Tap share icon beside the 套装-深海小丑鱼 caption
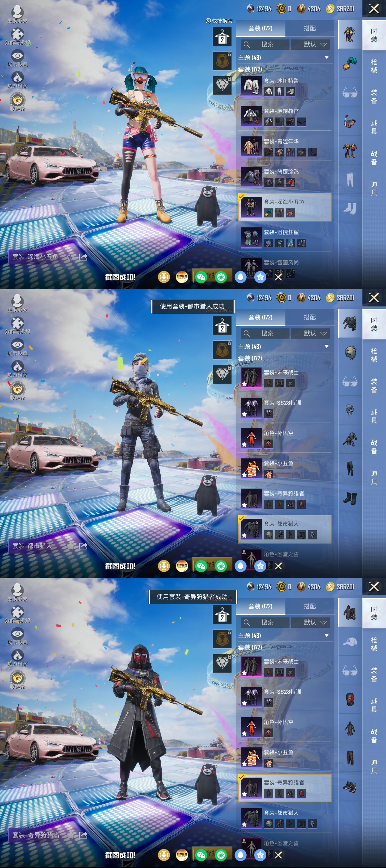Image resolution: width=386 pixels, height=868 pixels. point(83,257)
